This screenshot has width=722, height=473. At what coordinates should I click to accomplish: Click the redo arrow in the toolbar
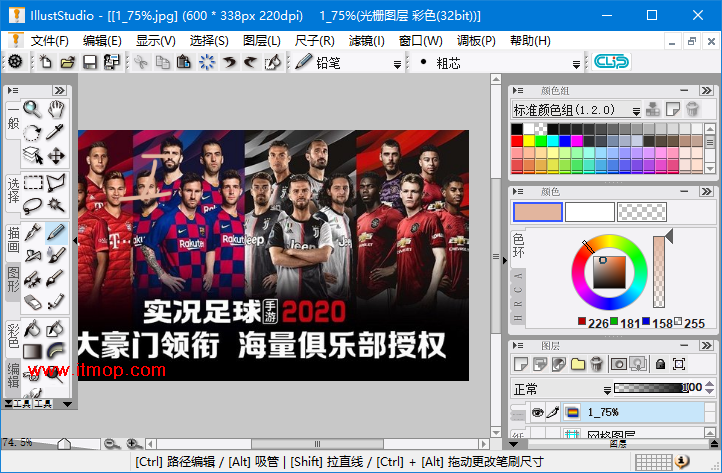(250, 62)
